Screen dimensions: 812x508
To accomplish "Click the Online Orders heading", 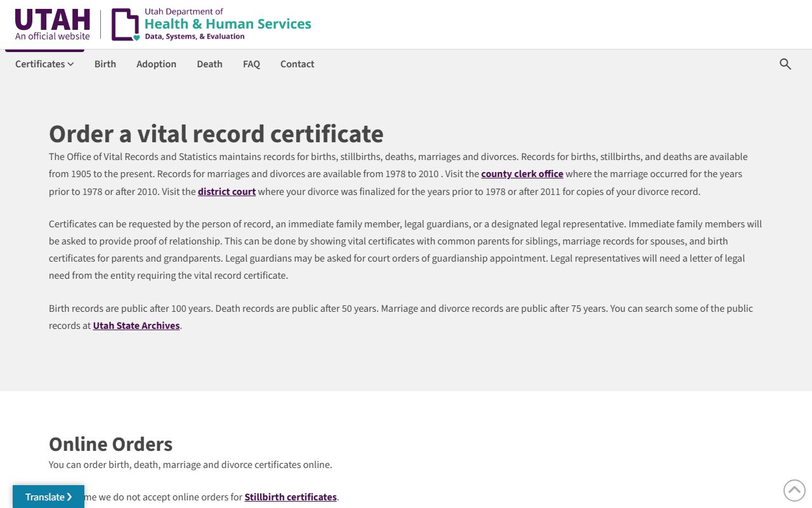I will [110, 444].
